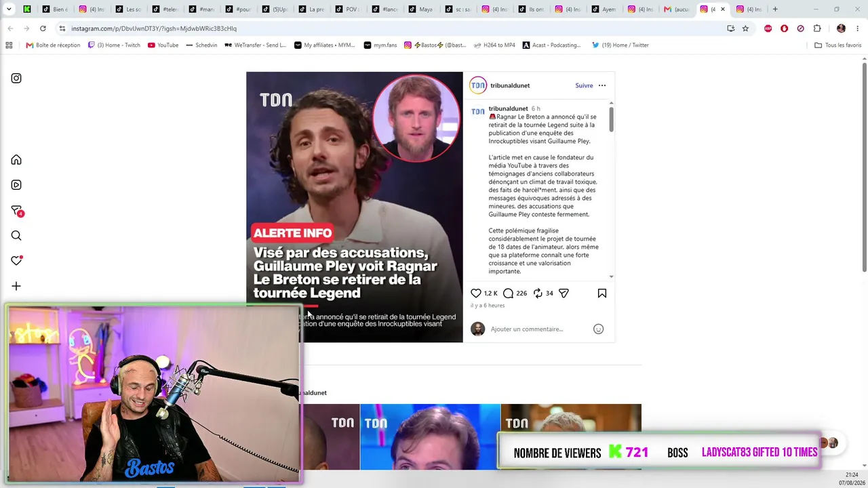Open the Boîte de réception bookmark

pos(53,45)
